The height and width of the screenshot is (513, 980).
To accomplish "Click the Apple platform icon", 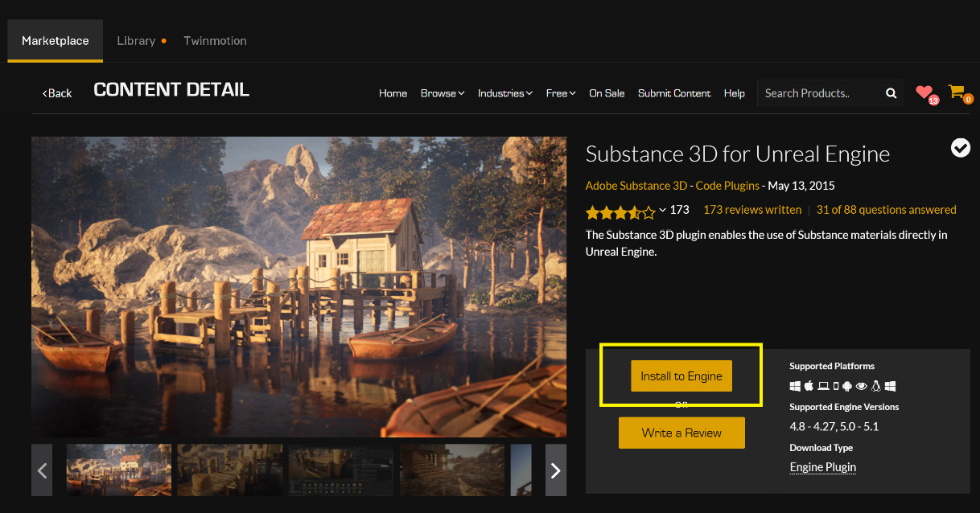I will 809,386.
